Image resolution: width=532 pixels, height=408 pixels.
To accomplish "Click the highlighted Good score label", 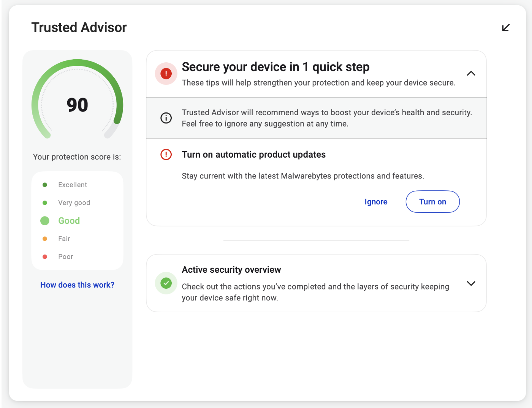I will click(69, 221).
